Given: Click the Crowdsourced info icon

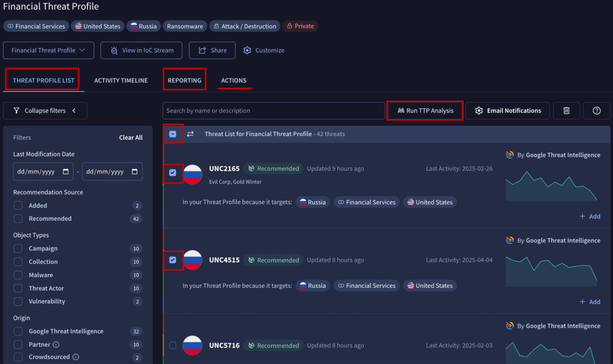Looking at the screenshot, I should click(x=76, y=357).
